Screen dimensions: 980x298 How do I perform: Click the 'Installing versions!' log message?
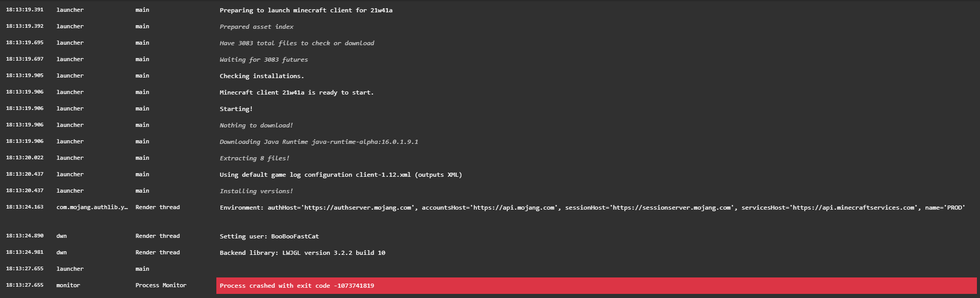click(x=256, y=191)
